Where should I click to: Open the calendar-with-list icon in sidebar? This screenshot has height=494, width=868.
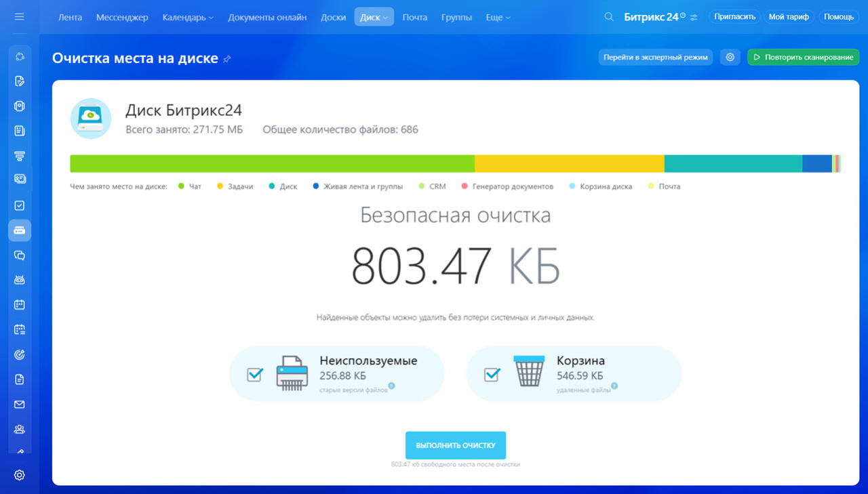20,330
